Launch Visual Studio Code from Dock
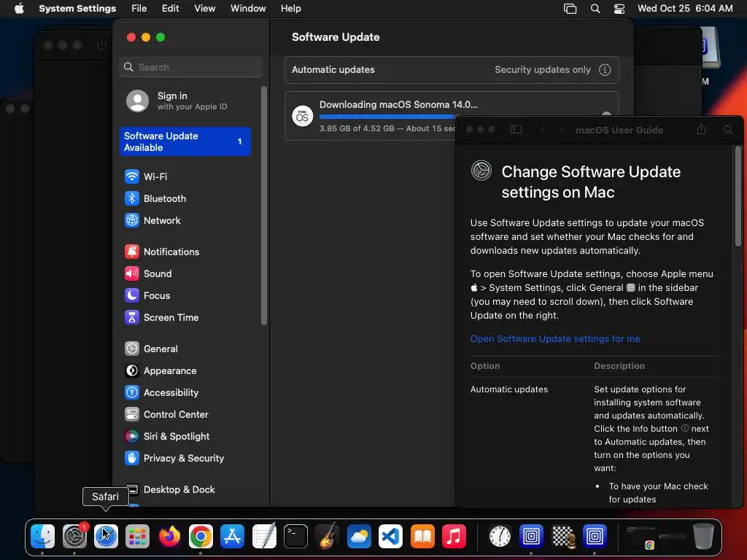 tap(391, 536)
